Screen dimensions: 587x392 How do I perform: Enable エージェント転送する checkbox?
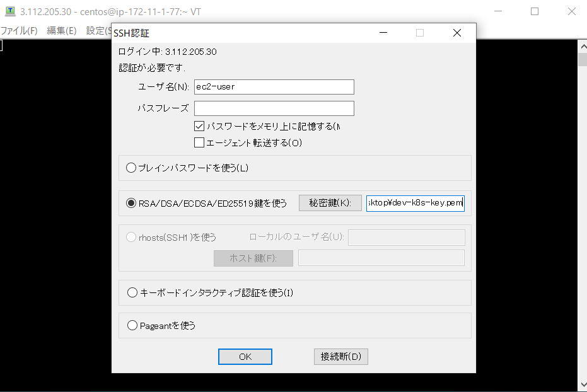[x=199, y=142]
